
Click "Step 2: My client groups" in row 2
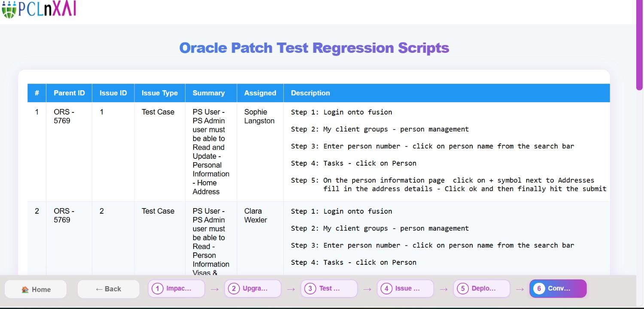tap(380, 228)
